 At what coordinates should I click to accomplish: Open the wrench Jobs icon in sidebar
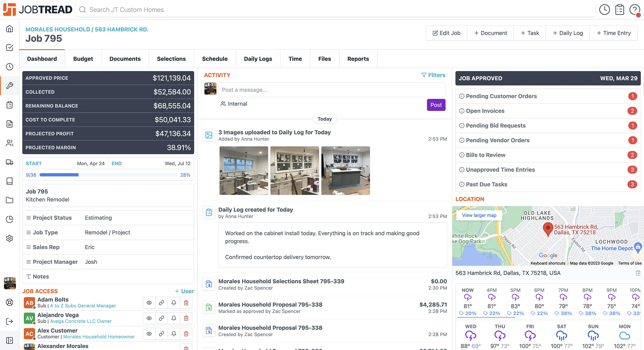tap(10, 86)
